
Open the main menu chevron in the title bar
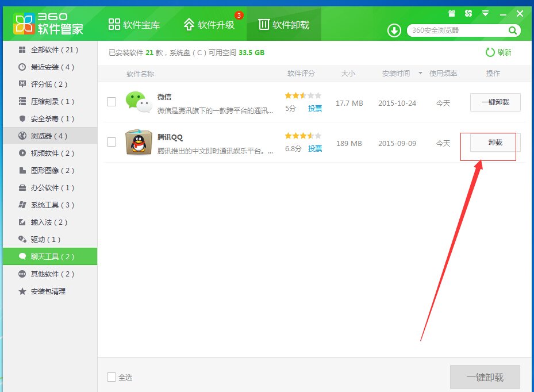(485, 11)
